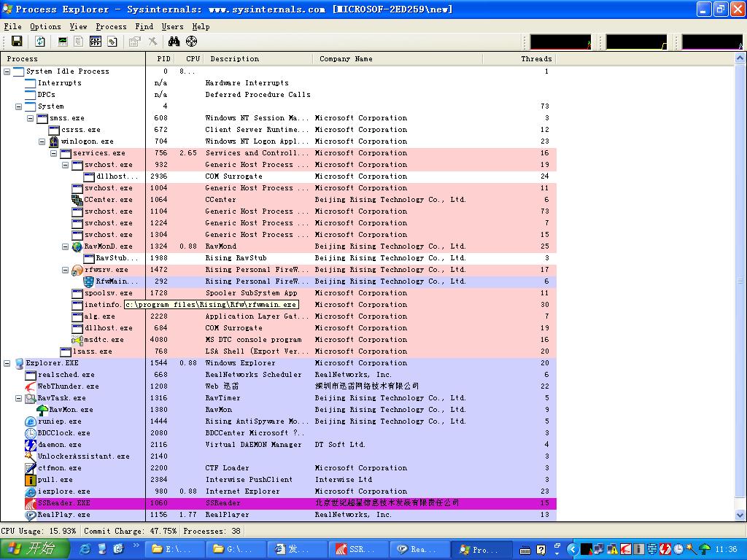This screenshot has height=560, width=747.
Task: Collapse the Explorer.EXE process tree
Action: 7,363
